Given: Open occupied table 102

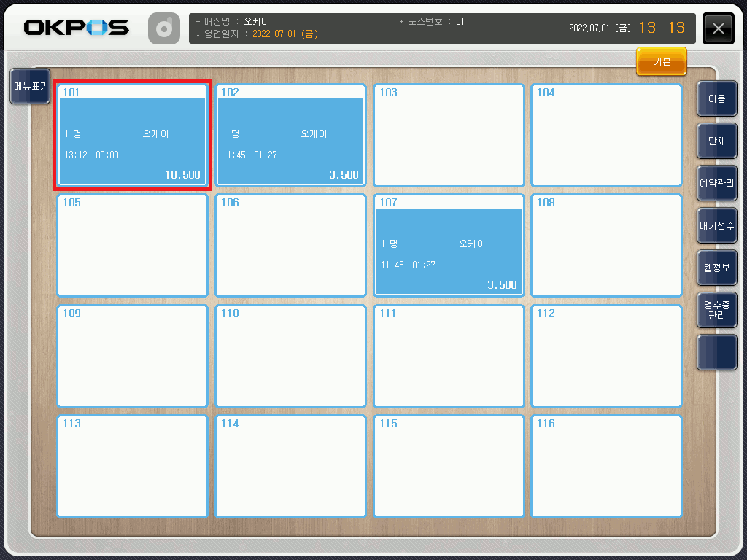Looking at the screenshot, I should pyautogui.click(x=290, y=136).
